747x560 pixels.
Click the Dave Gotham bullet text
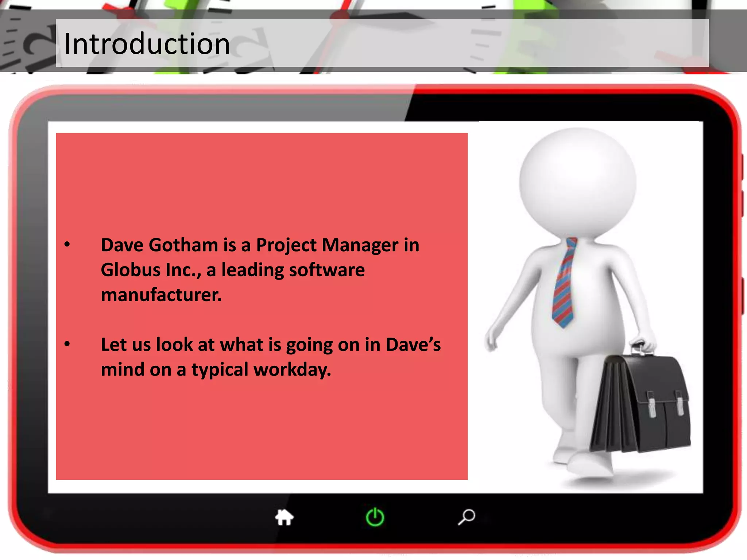pos(260,269)
